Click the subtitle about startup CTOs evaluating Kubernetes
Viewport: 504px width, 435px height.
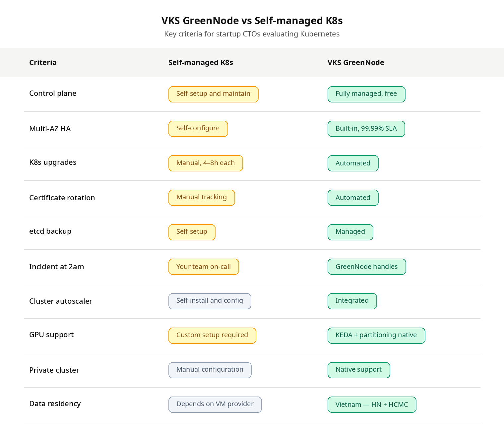click(252, 34)
